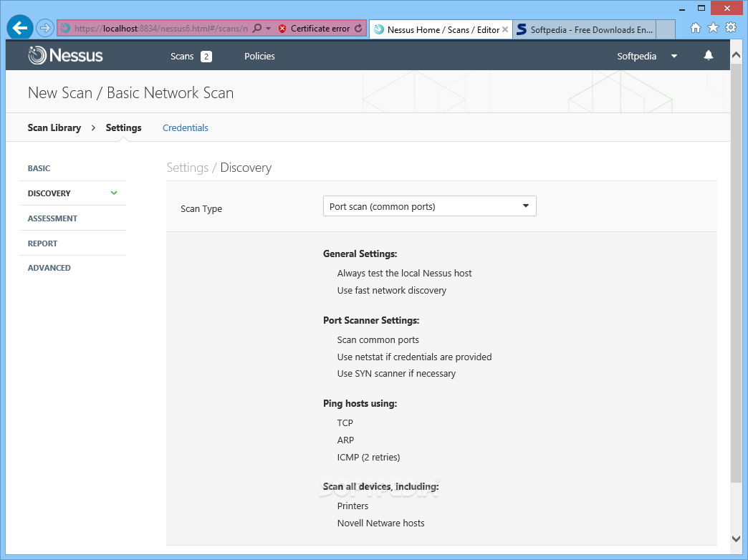Click the red Certificate error shield icon
The image size is (748, 560).
(x=282, y=29)
